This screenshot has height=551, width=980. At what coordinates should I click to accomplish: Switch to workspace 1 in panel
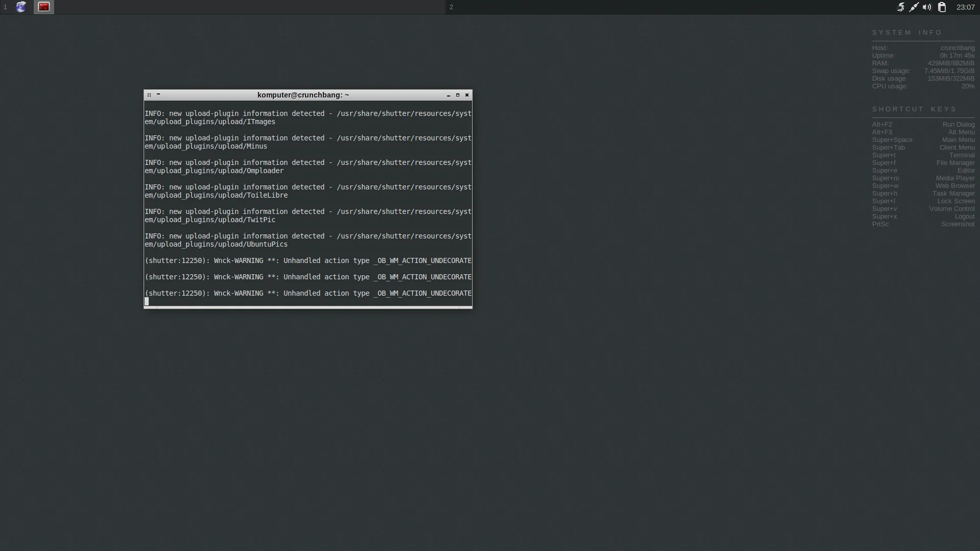(x=5, y=7)
